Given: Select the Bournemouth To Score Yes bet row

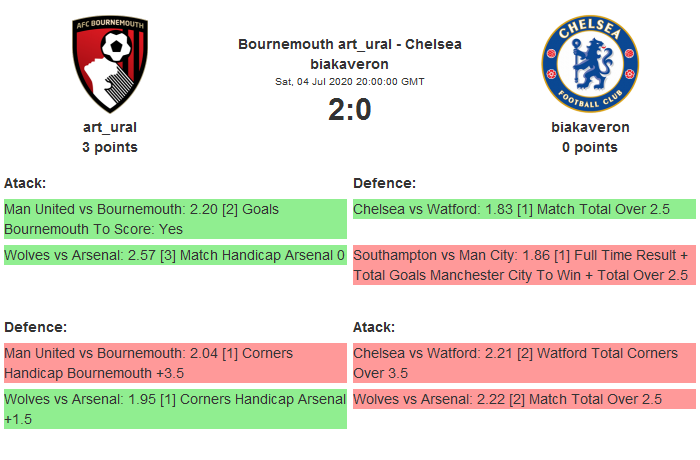Looking at the screenshot, I should click(x=175, y=219).
